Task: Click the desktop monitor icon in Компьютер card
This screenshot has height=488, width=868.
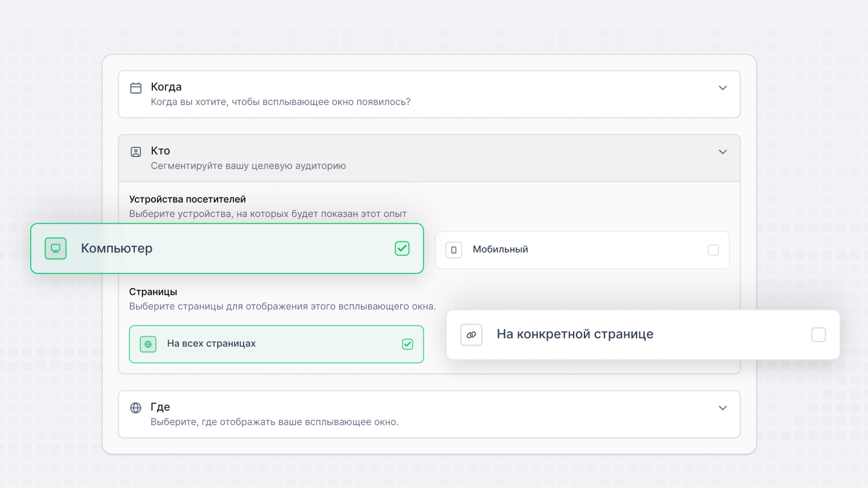Action: (x=56, y=248)
